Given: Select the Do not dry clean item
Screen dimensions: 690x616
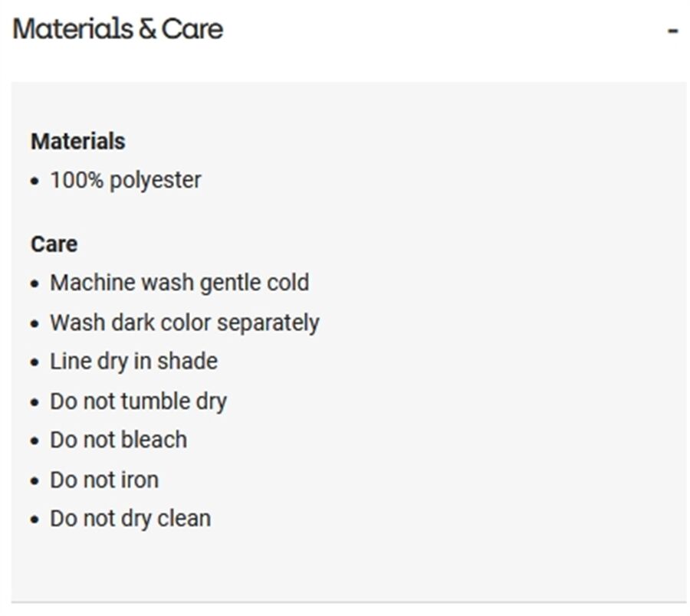Looking at the screenshot, I should [x=130, y=519].
